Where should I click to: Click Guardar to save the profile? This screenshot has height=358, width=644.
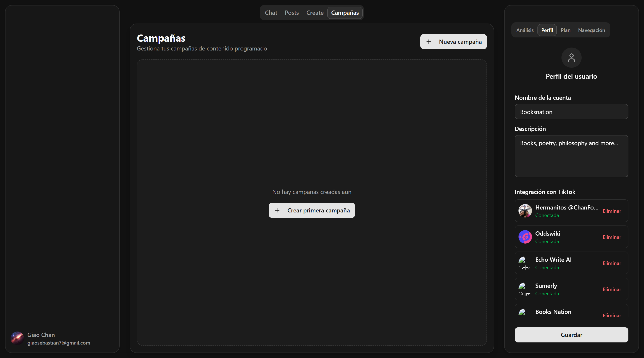[571, 335]
